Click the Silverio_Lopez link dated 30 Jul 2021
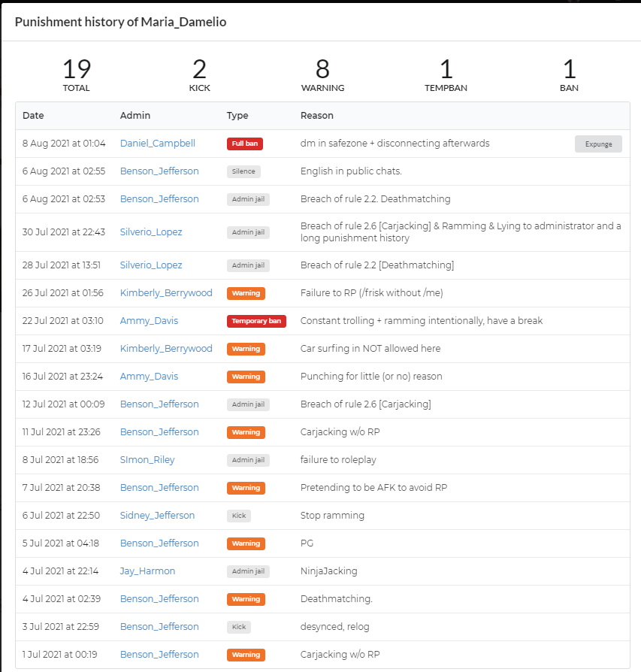Screen dimensions: 641x672 pyautogui.click(x=151, y=232)
